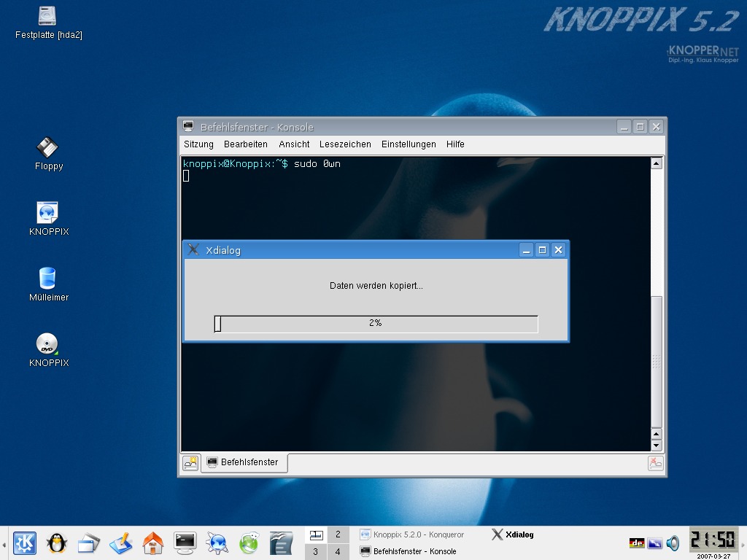Image resolution: width=747 pixels, height=560 pixels.
Task: Click the display settings tray icon
Action: point(655,542)
